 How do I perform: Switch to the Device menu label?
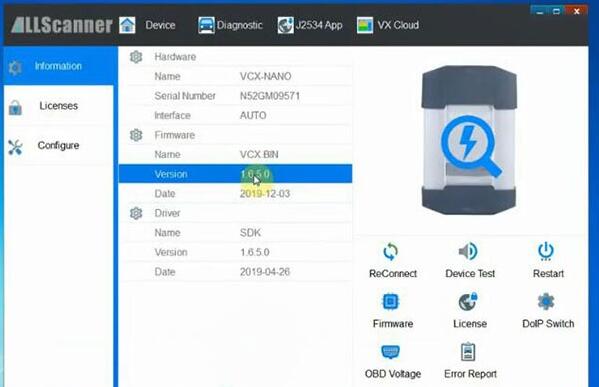160,25
